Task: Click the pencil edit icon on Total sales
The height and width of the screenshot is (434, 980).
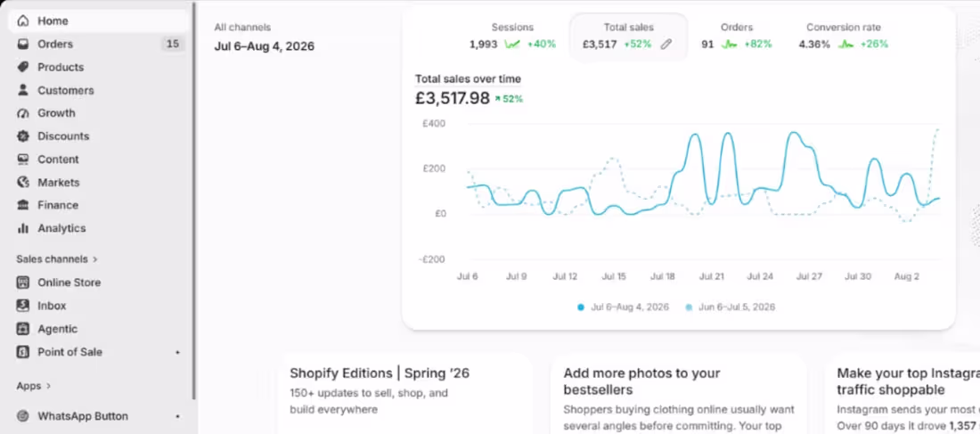Action: 666,45
